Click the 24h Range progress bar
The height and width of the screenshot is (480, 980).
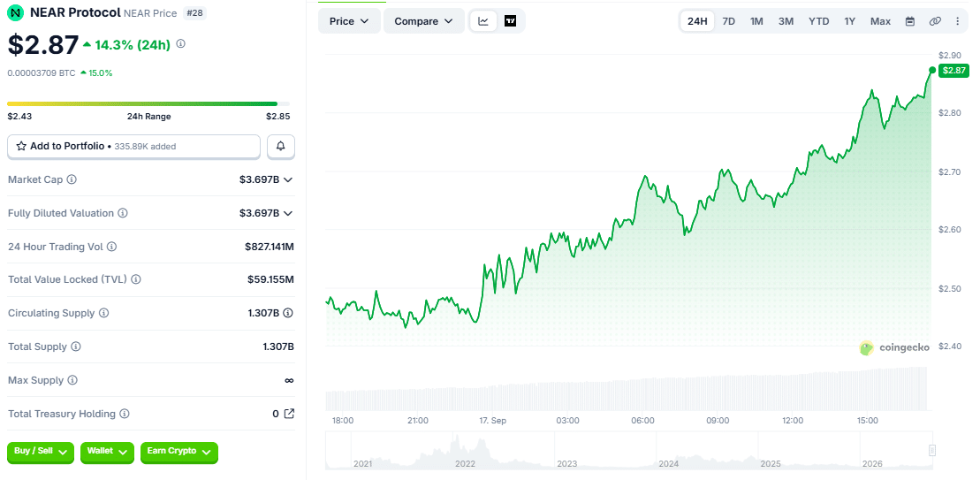point(148,103)
